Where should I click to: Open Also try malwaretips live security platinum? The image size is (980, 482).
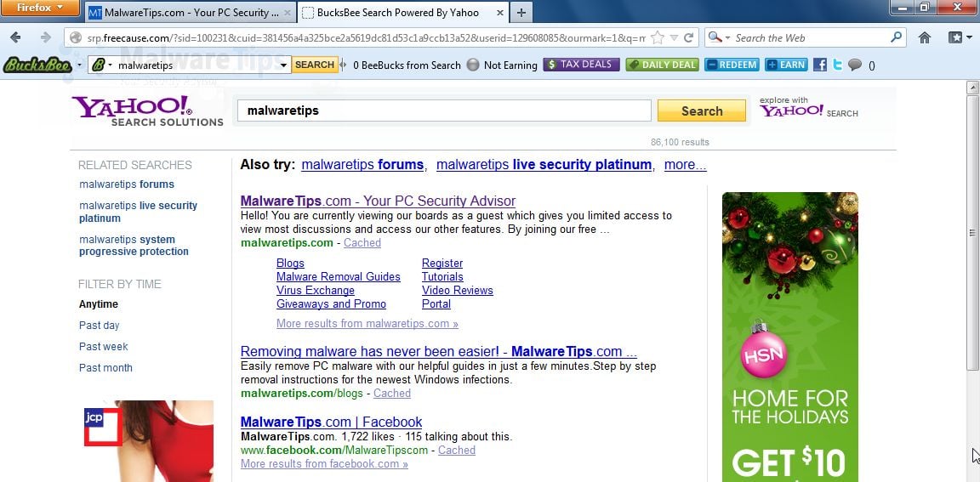coord(544,165)
